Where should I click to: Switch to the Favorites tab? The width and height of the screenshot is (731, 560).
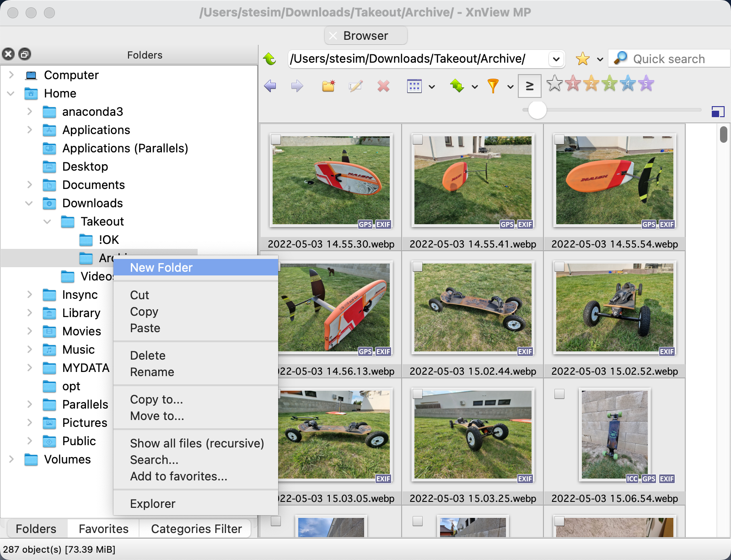tap(103, 529)
